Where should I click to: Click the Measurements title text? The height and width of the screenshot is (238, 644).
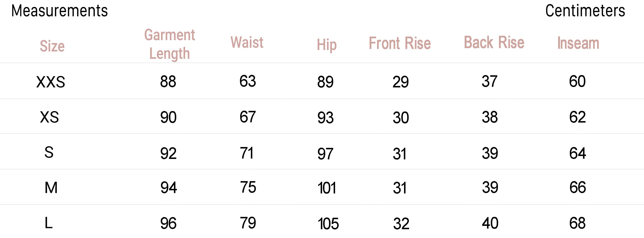click(x=60, y=11)
